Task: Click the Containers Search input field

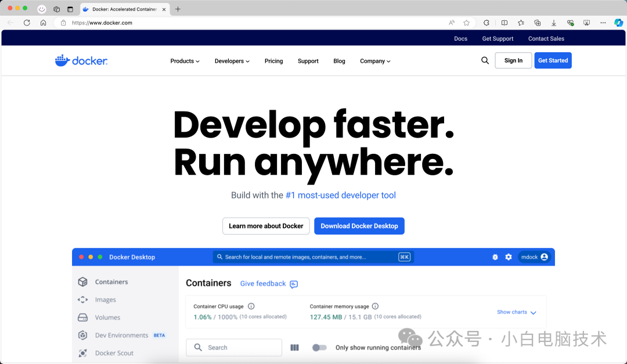Action: point(234,348)
